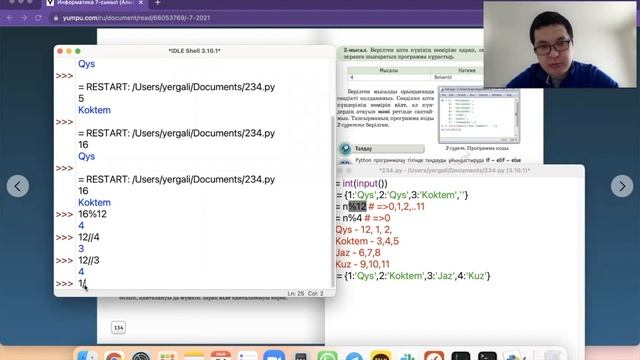Open Notes from the Dock
The width and height of the screenshot is (640, 360).
click(x=194, y=356)
